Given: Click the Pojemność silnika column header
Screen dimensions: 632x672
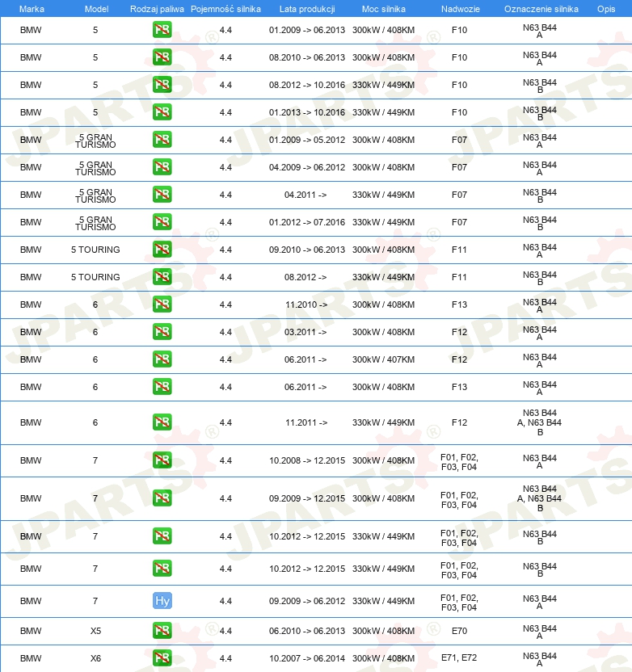Looking at the screenshot, I should click(x=225, y=9).
